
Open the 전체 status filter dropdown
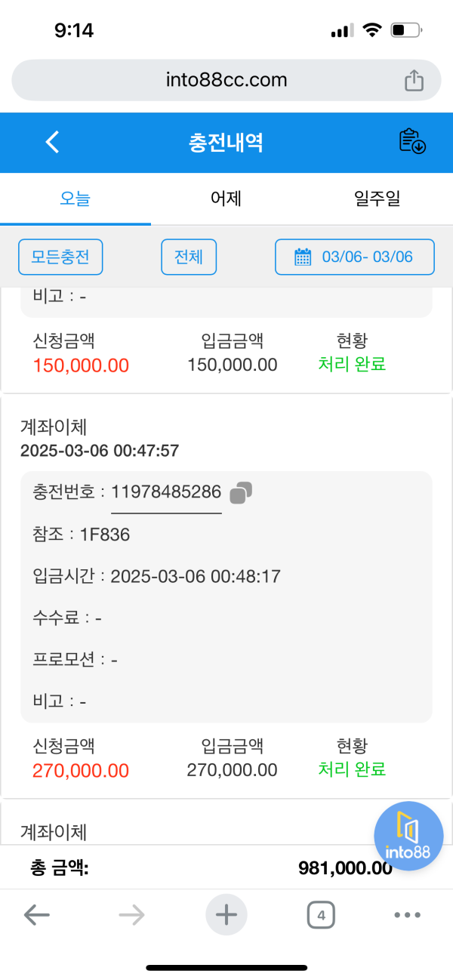coord(189,257)
